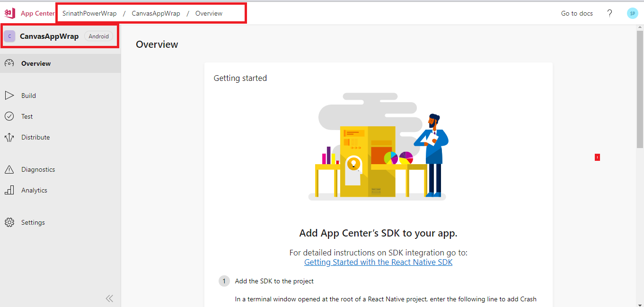Select CanvasAppWrap breadcrumb item
The image size is (644, 307).
pyautogui.click(x=156, y=13)
